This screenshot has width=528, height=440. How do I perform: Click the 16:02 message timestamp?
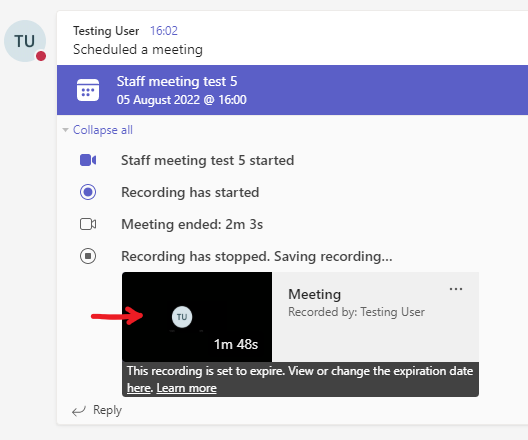(x=164, y=31)
